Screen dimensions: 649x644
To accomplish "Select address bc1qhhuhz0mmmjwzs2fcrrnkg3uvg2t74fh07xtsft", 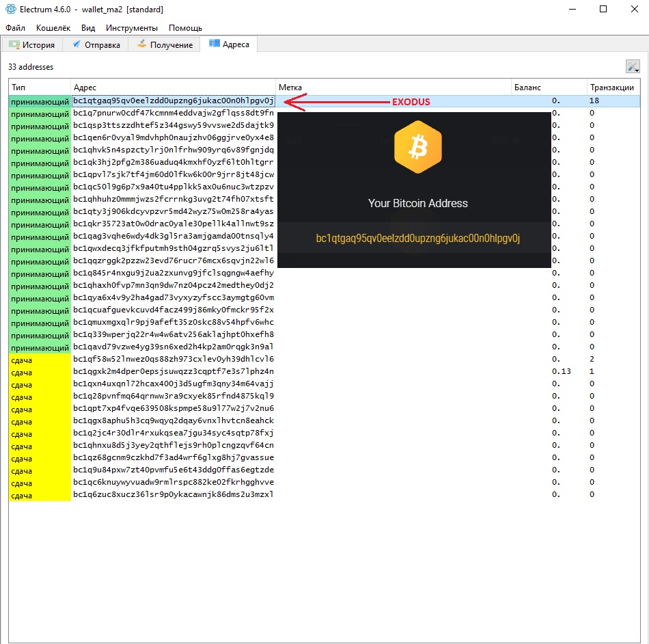I will [174, 199].
